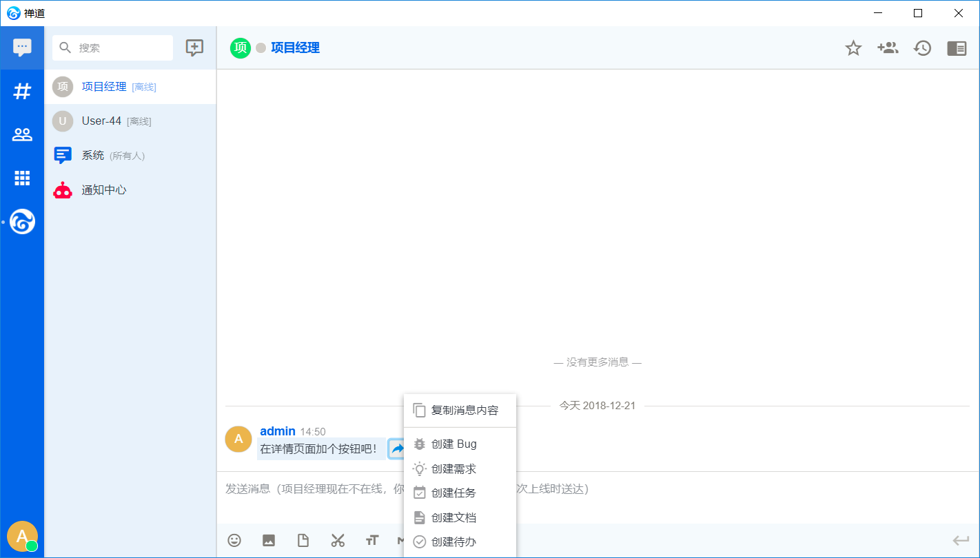Image resolution: width=980 pixels, height=558 pixels.
Task: Click the 项 avatar in the chat header
Action: 241,48
